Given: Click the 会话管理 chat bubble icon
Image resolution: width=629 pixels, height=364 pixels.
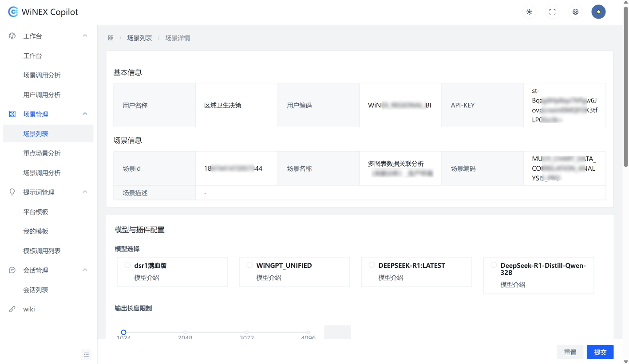Looking at the screenshot, I should 12,270.
